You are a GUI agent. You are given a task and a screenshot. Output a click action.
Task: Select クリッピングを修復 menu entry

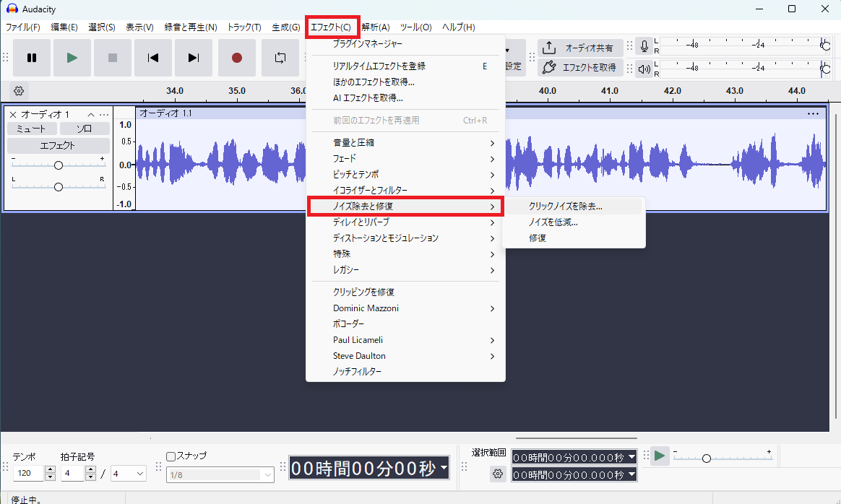pos(405,292)
